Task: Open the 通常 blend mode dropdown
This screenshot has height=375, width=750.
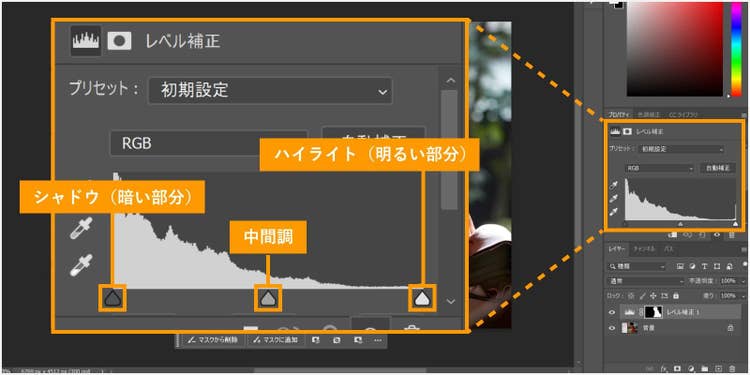Action: coord(646,281)
